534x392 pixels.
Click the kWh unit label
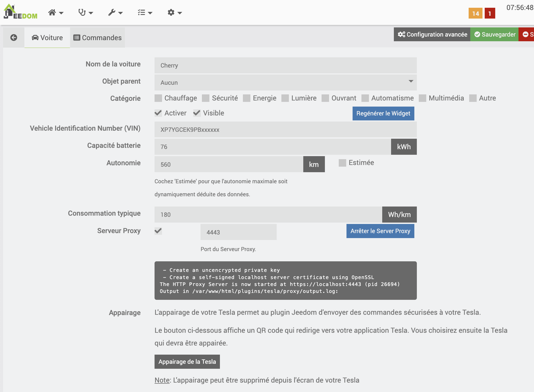click(404, 147)
